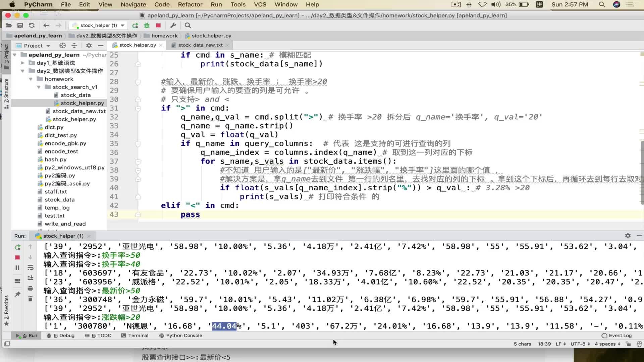Collapse the stock_search_v1 folder
The image size is (644, 362).
[x=39, y=87]
